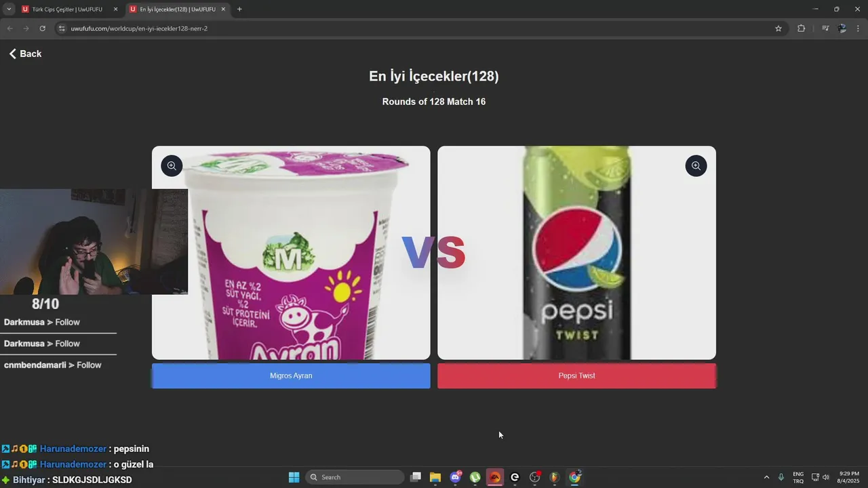Open volume control speaker icon
This screenshot has height=488, width=868.
pos(826,477)
